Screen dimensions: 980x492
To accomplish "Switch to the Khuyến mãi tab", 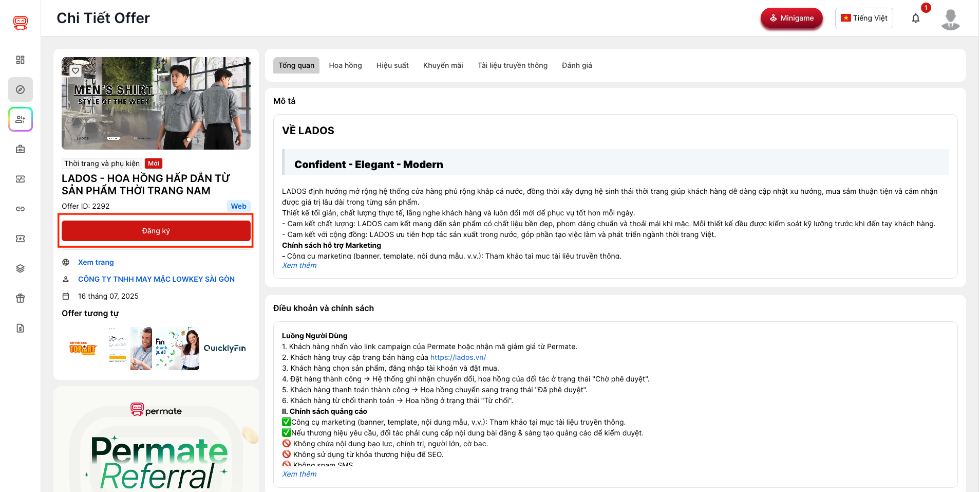I will coord(443,65).
